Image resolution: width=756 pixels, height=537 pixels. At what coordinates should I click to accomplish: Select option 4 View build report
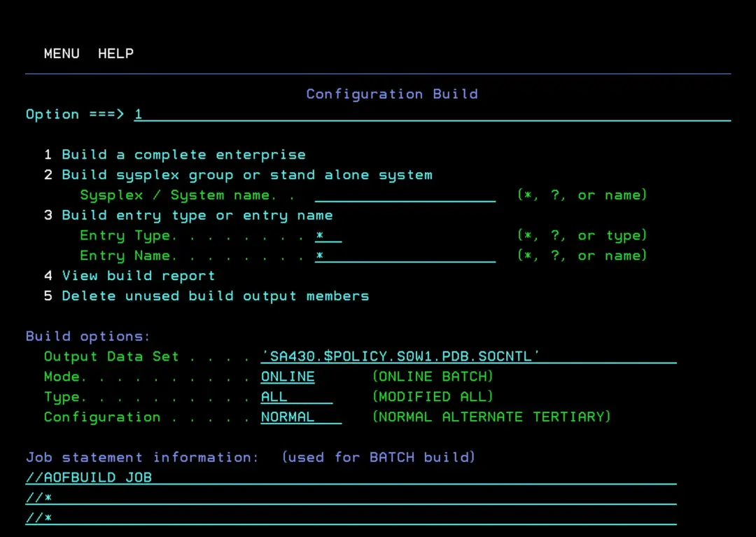pyautogui.click(x=129, y=276)
